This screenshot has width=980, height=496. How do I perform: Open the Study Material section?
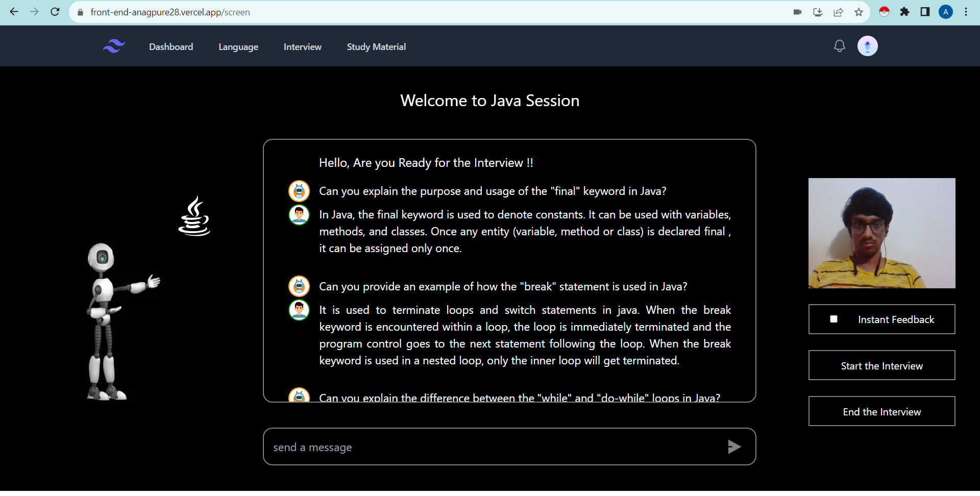pos(376,46)
